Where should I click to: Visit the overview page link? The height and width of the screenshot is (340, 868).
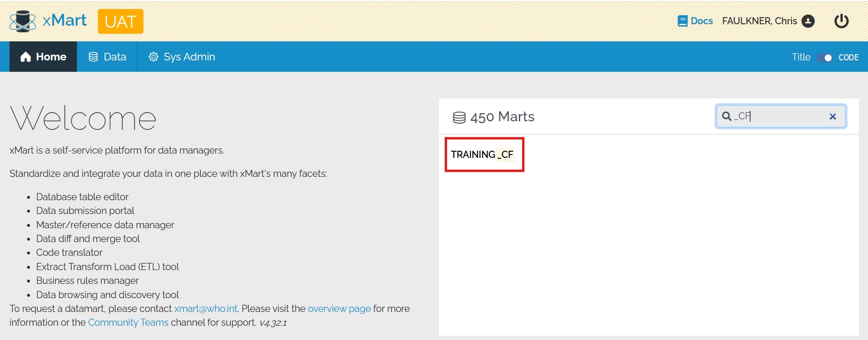[x=339, y=309]
